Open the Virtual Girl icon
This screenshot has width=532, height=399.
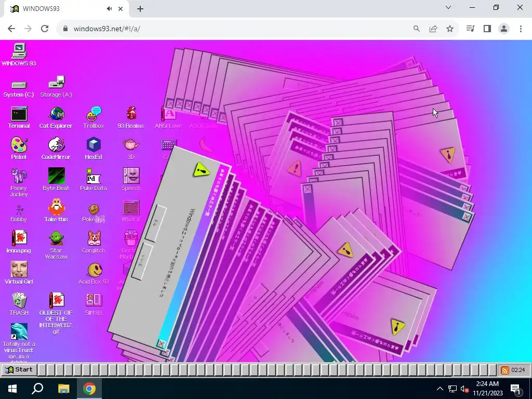click(x=19, y=270)
